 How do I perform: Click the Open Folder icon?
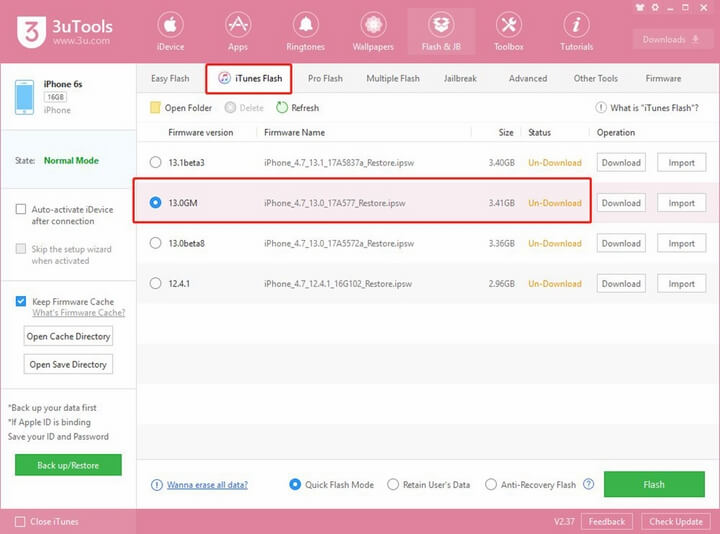(x=155, y=107)
